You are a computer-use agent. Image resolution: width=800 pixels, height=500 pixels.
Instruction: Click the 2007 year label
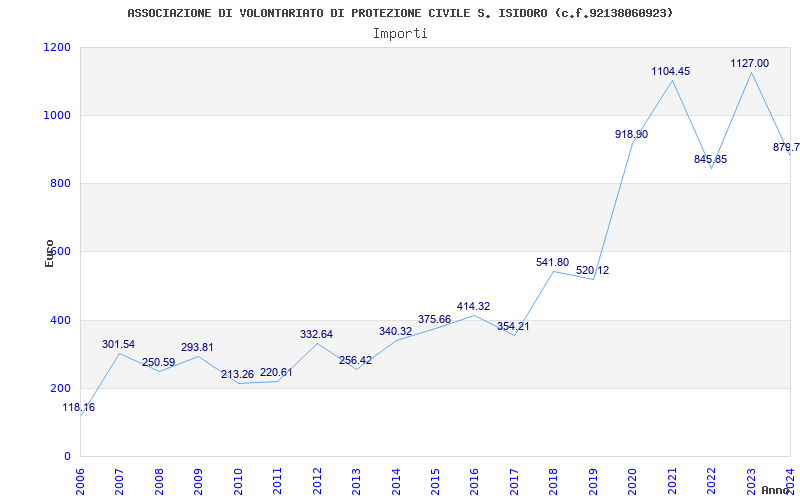119,482
